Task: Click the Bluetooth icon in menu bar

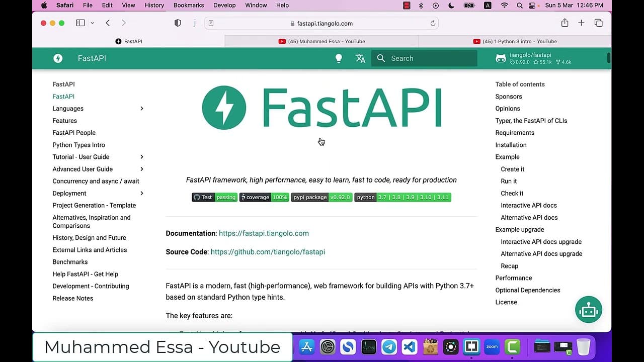Action: click(x=421, y=5)
